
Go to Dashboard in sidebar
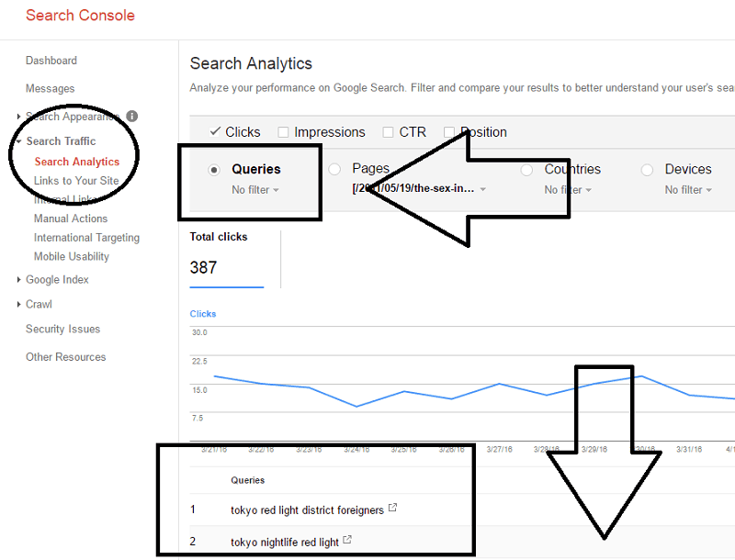[51, 61]
